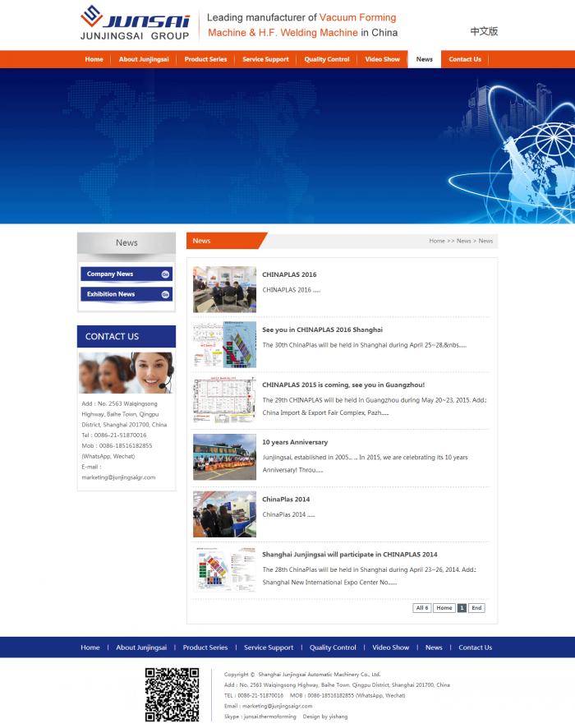Open Quality Control in top navigation
The image size is (575, 728).
pyautogui.click(x=326, y=59)
